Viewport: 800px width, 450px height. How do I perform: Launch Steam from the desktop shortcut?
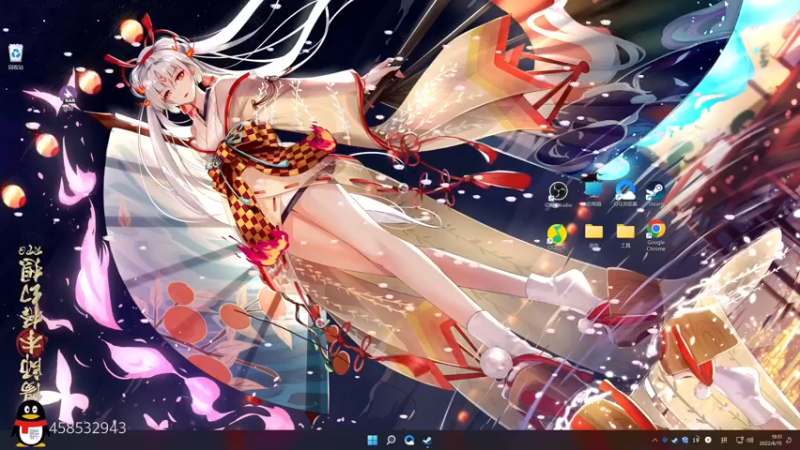click(655, 194)
